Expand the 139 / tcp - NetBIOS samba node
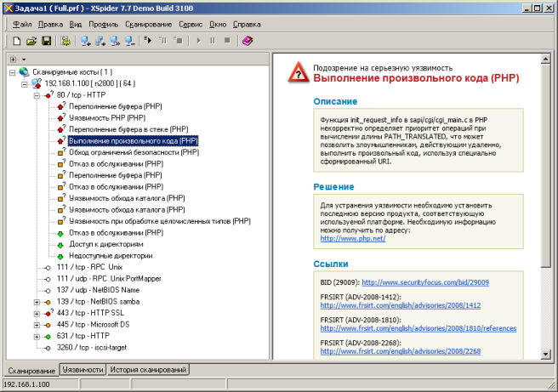The image size is (558, 392). pos(37,303)
